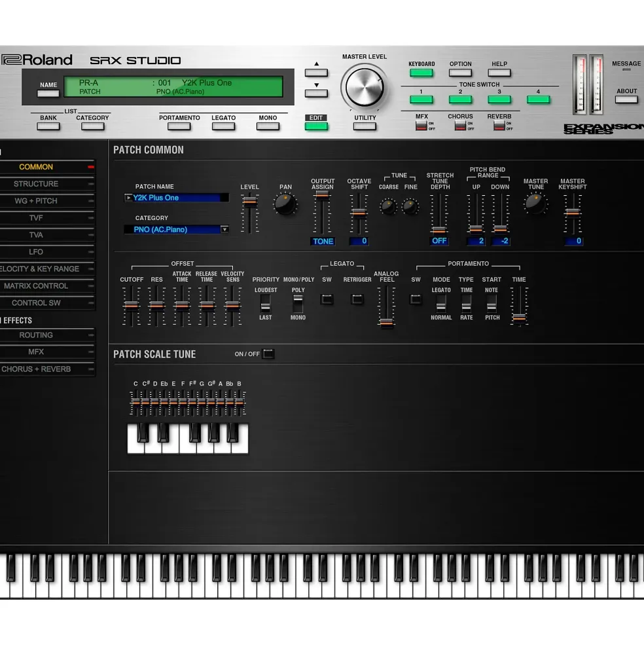Toggle Tone Switch 4

538,100
